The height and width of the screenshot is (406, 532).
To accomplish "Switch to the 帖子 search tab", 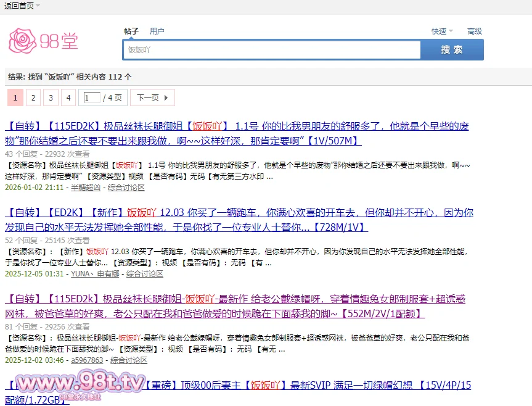I will [131, 31].
